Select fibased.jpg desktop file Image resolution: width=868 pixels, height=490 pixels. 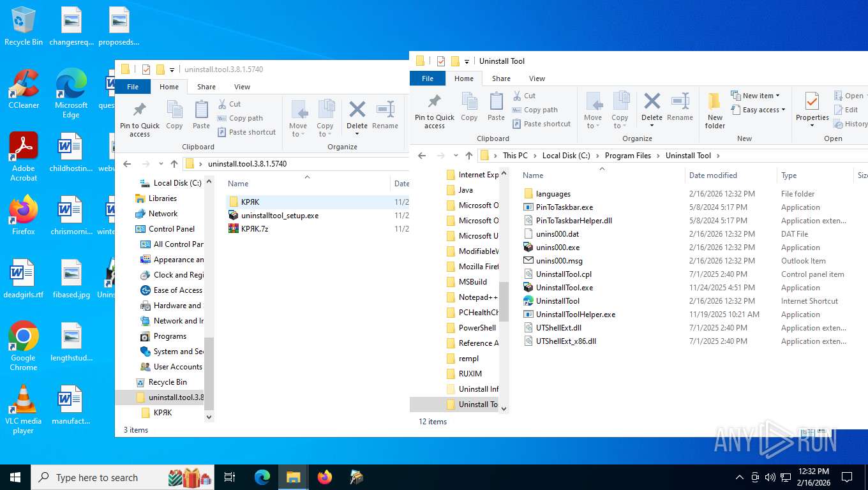[x=71, y=279]
